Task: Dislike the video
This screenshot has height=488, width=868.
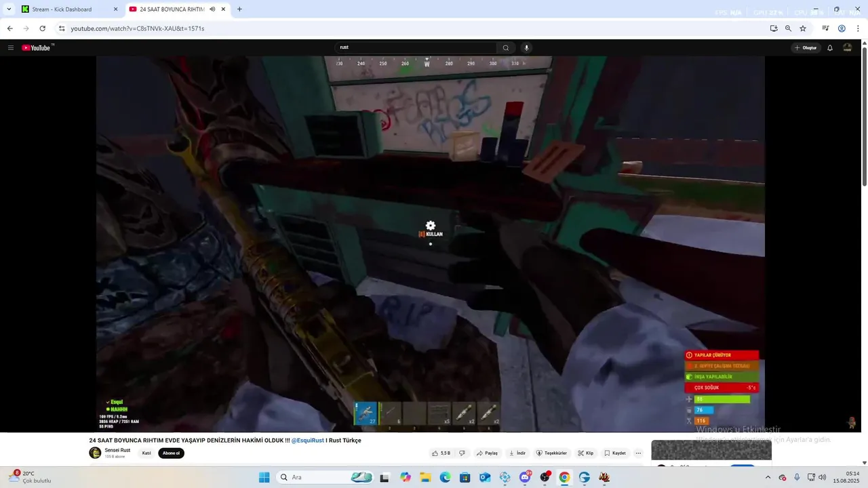Action: (x=462, y=453)
